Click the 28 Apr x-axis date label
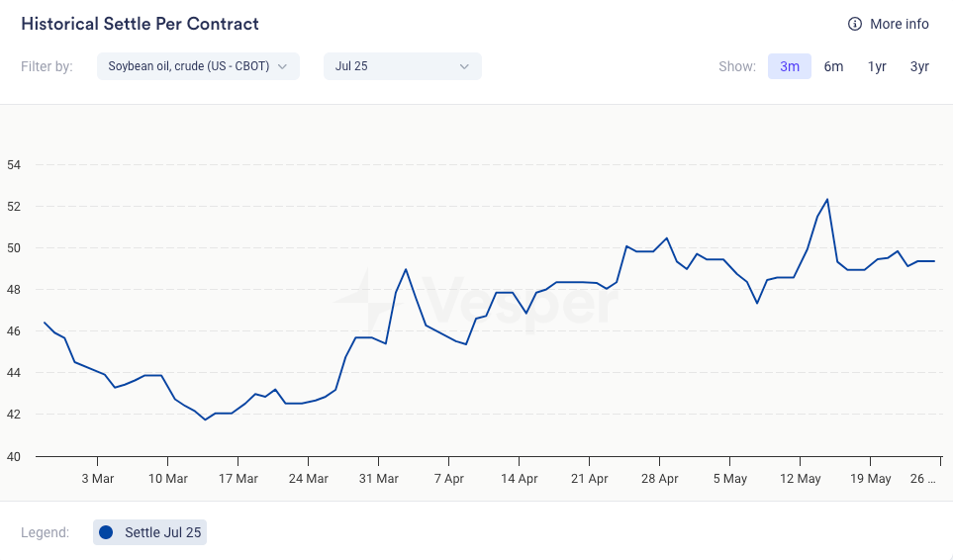This screenshot has width=953, height=560. (660, 479)
